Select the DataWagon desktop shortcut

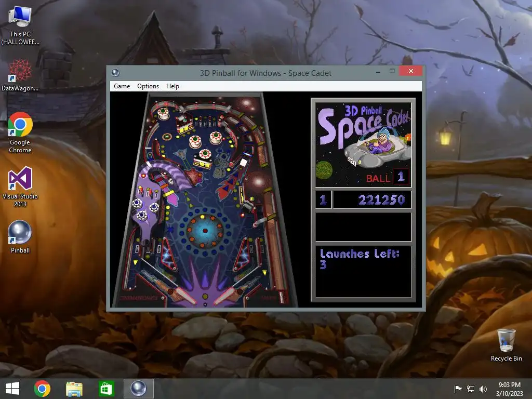(20, 75)
